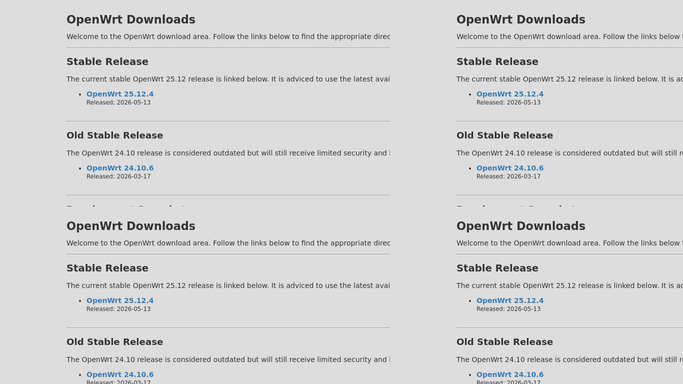Screen dimensions: 683x384
Task: Follow OpenWrt 24.10.6 link in bottom-right copy
Action: 510,374
